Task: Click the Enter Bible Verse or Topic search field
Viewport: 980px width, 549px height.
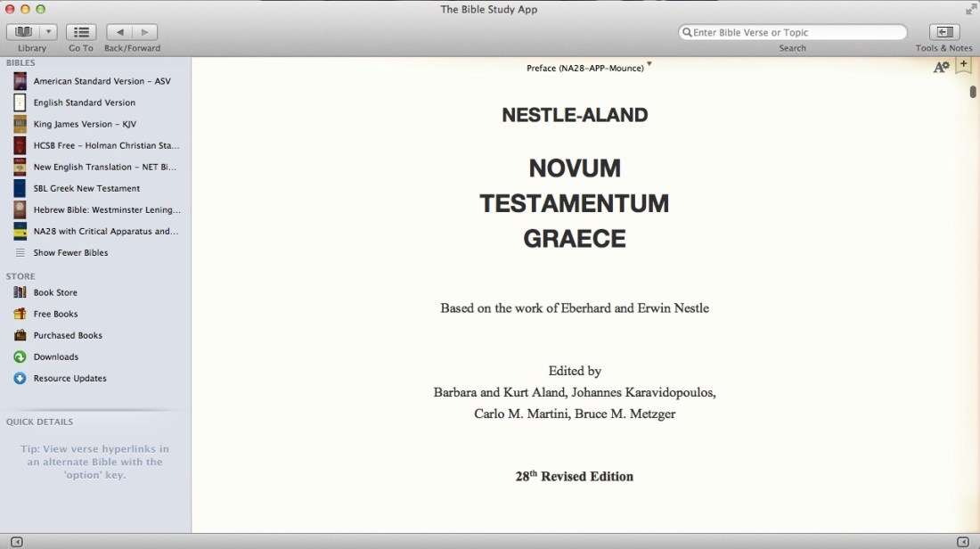Action: 793,31
